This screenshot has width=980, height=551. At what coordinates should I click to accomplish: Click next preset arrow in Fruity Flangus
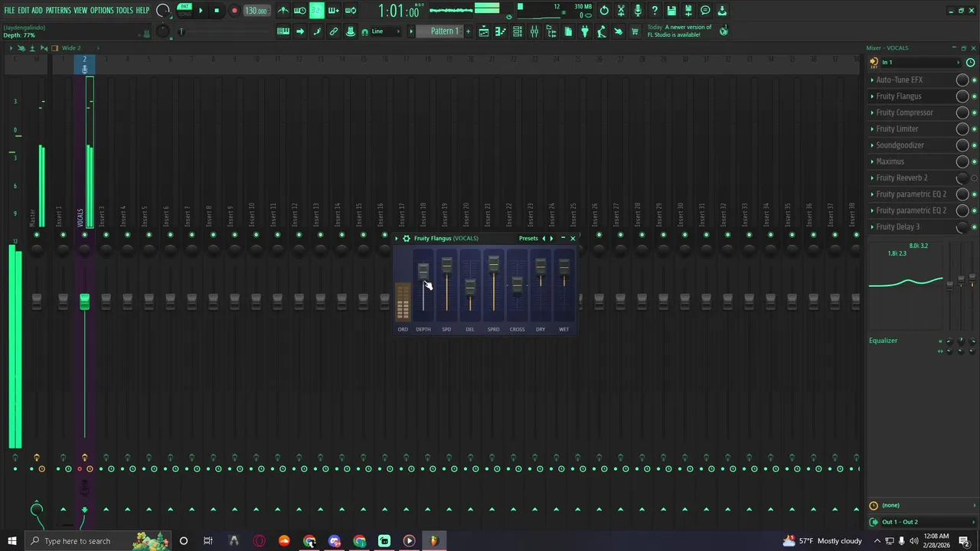tap(551, 238)
